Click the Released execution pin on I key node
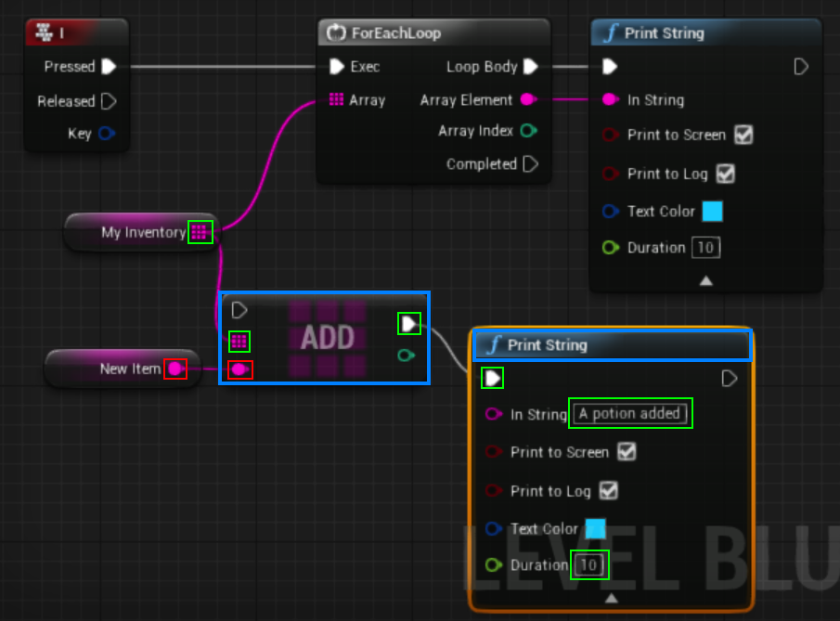 109,101
